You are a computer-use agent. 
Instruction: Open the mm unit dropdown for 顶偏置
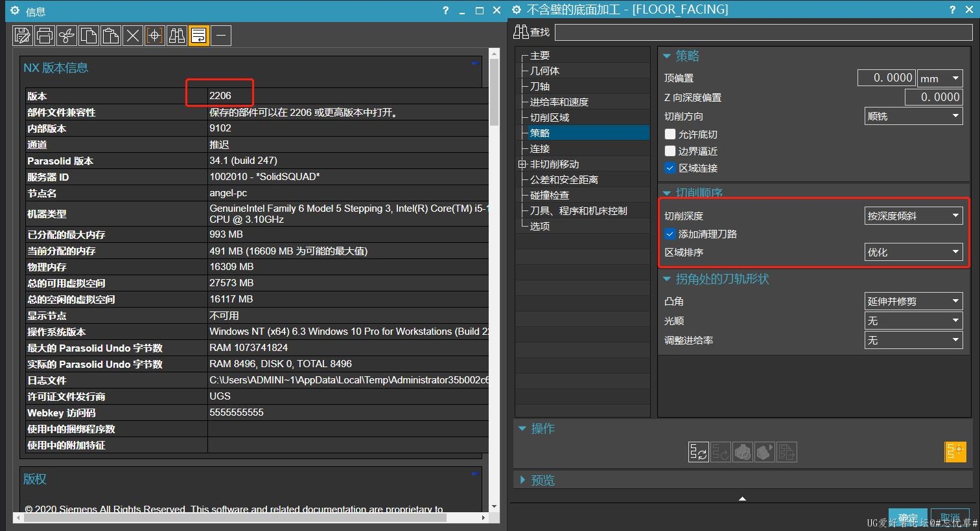click(x=940, y=78)
